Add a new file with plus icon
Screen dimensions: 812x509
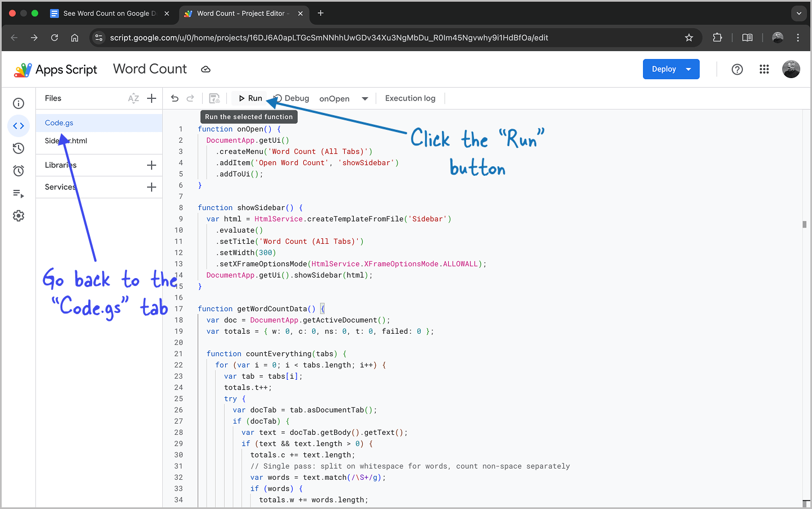(x=152, y=98)
